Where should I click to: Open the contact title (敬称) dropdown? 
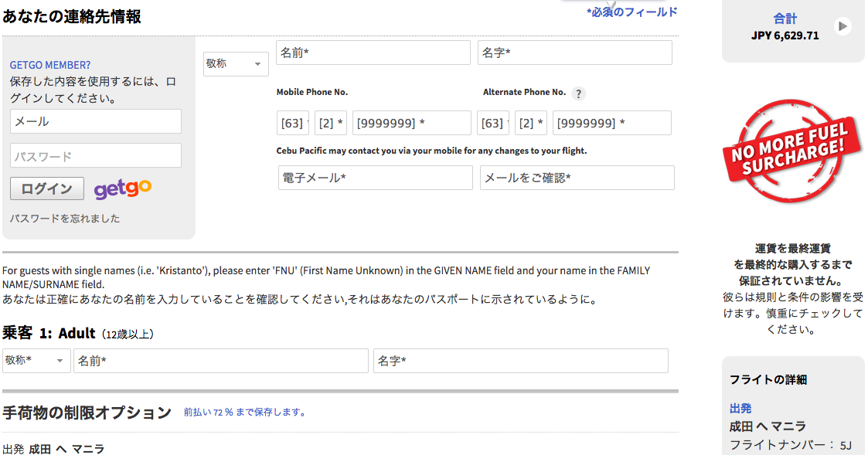tap(236, 63)
